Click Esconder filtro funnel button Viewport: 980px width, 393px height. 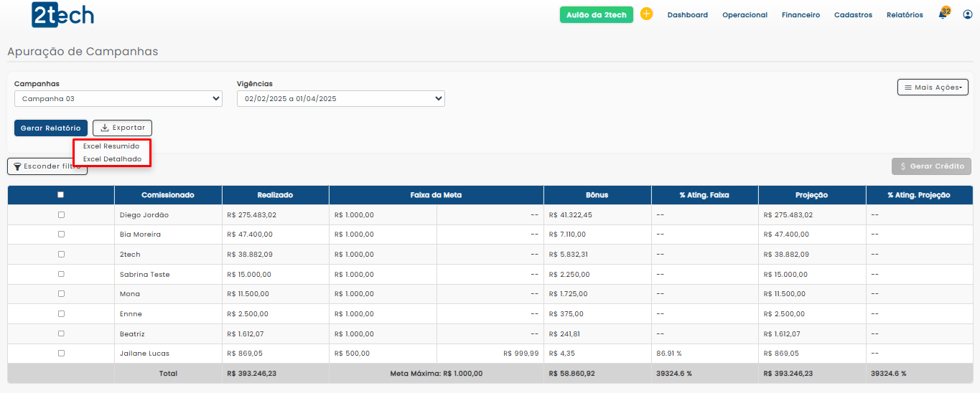[47, 166]
